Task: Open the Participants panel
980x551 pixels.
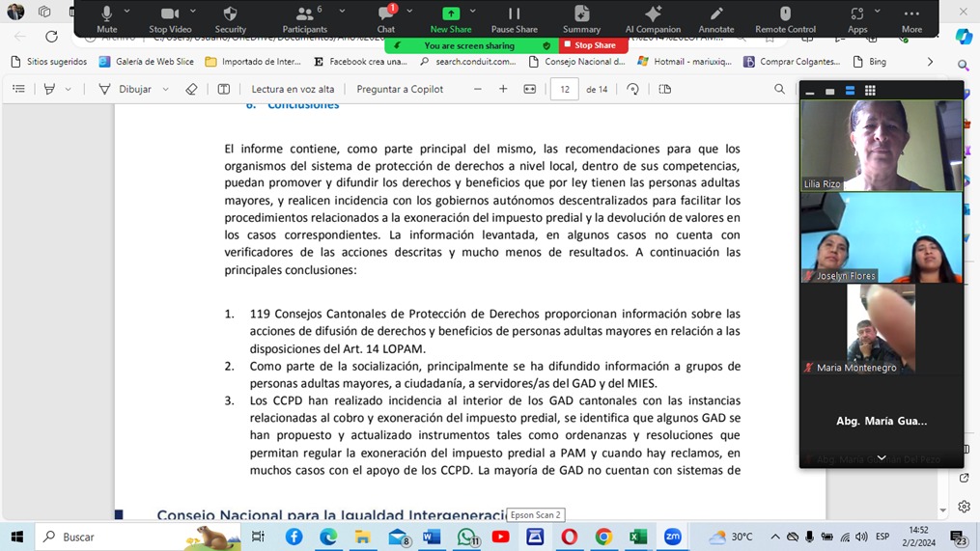Action: tap(304, 18)
